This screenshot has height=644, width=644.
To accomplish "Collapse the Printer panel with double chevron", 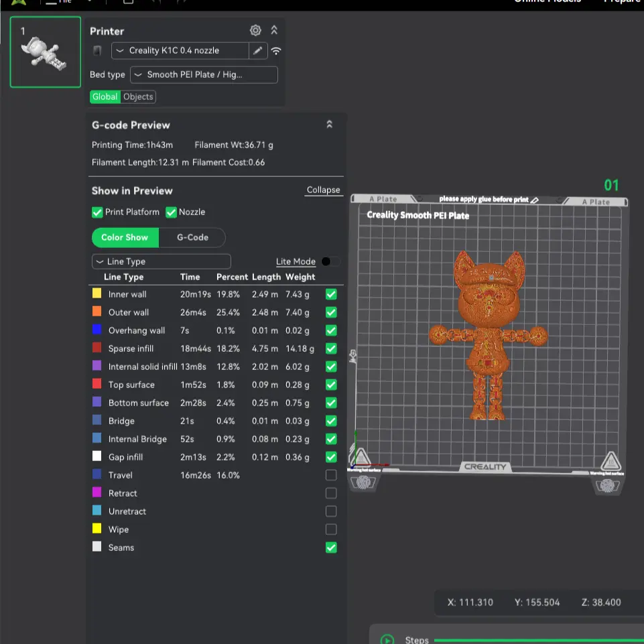I will point(274,30).
